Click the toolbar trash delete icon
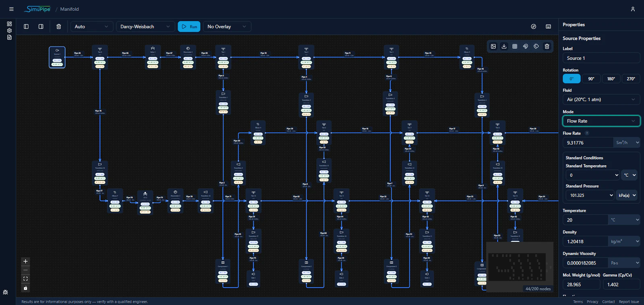The width and height of the screenshot is (644, 305). [x=59, y=27]
